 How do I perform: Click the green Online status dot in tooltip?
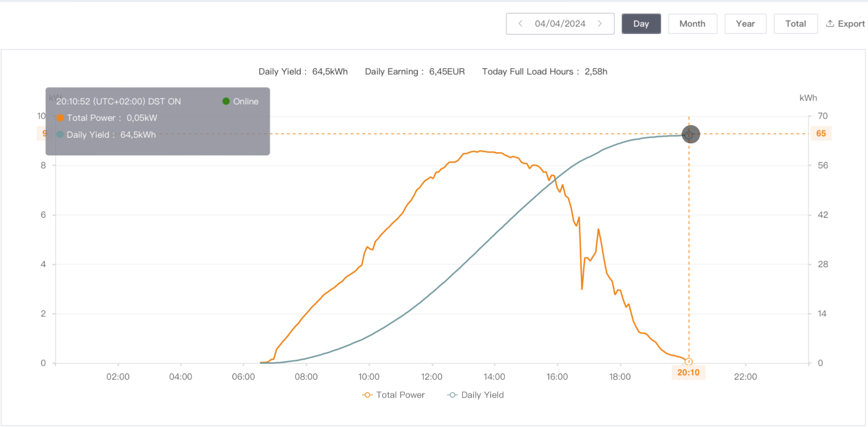point(226,101)
